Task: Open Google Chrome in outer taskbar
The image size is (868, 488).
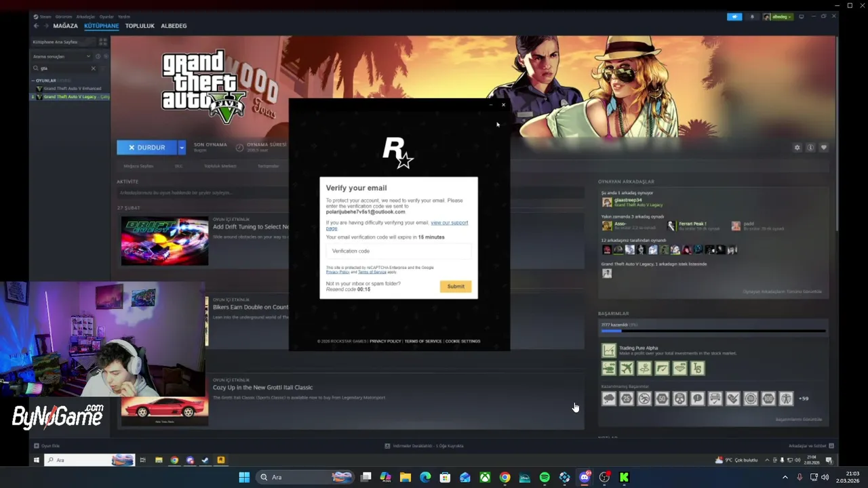Action: pos(505,477)
